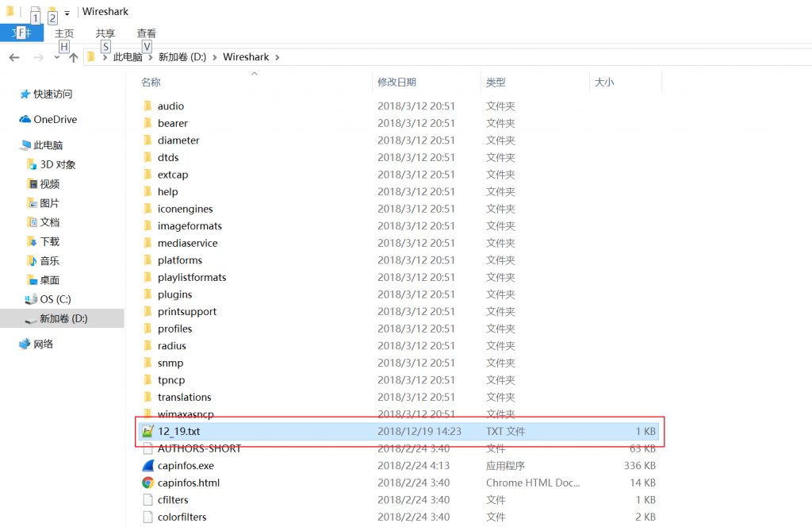The image size is (812, 527).
Task: Open the 主页 (Home) ribbon tab
Action: (x=64, y=33)
